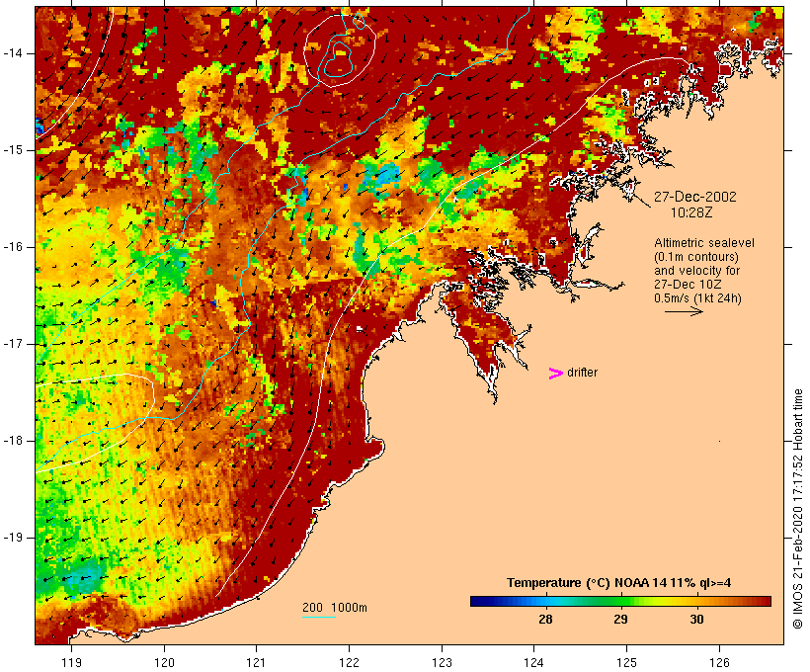Click the velocity scale reference arrow
810x672 pixels.
(684, 311)
